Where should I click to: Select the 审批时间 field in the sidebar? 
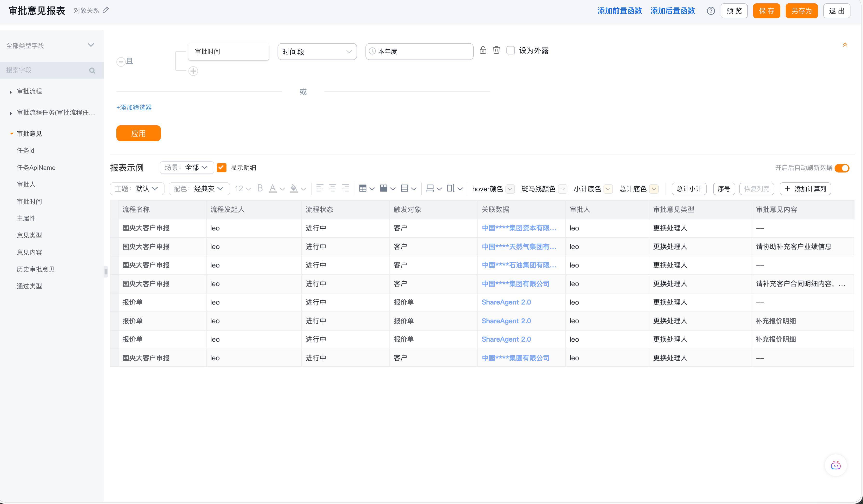pos(29,201)
